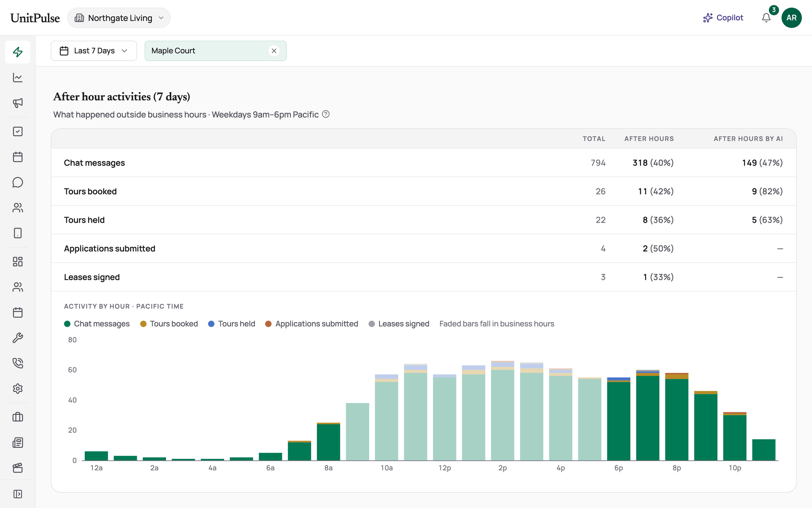Expand the sidebar with the panel toggle icon
This screenshot has width=812, height=508.
tap(18, 494)
